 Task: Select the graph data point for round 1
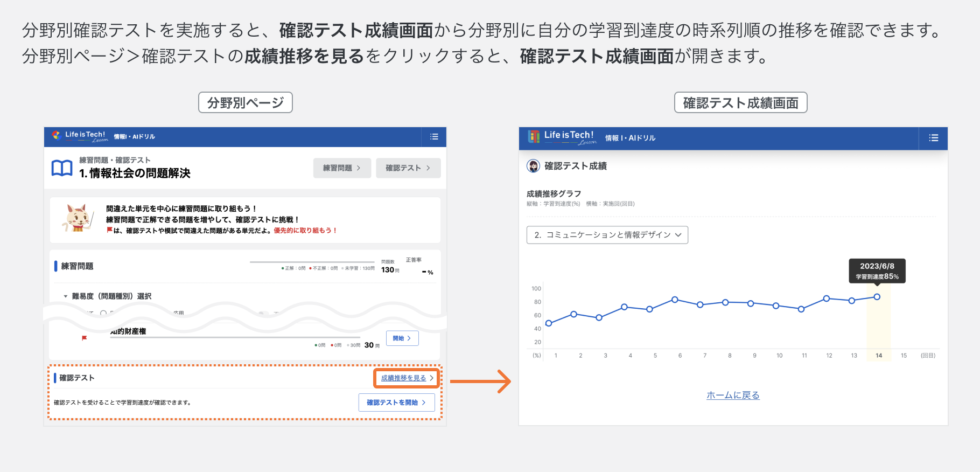tap(549, 323)
